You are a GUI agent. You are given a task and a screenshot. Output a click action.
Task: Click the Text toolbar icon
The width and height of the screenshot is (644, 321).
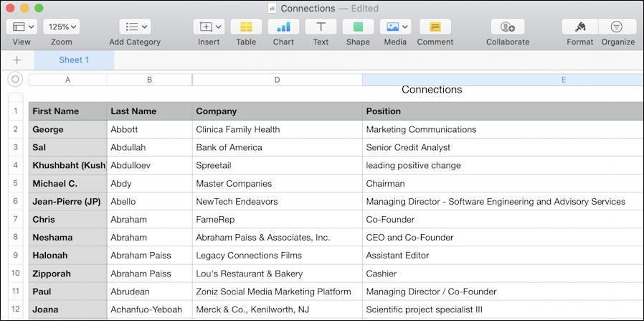[x=321, y=27]
